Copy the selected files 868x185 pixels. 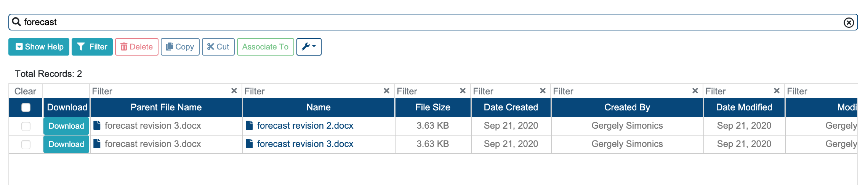point(180,47)
